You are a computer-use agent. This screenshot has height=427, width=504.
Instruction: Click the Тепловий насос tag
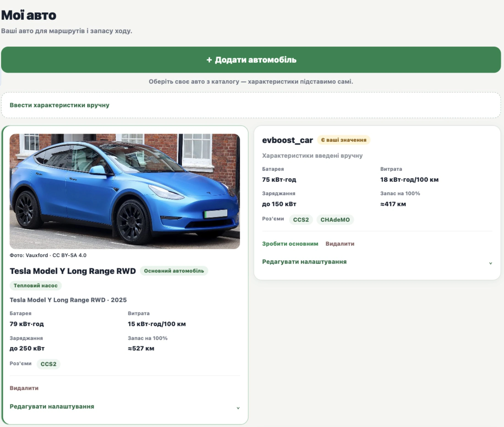click(x=36, y=286)
